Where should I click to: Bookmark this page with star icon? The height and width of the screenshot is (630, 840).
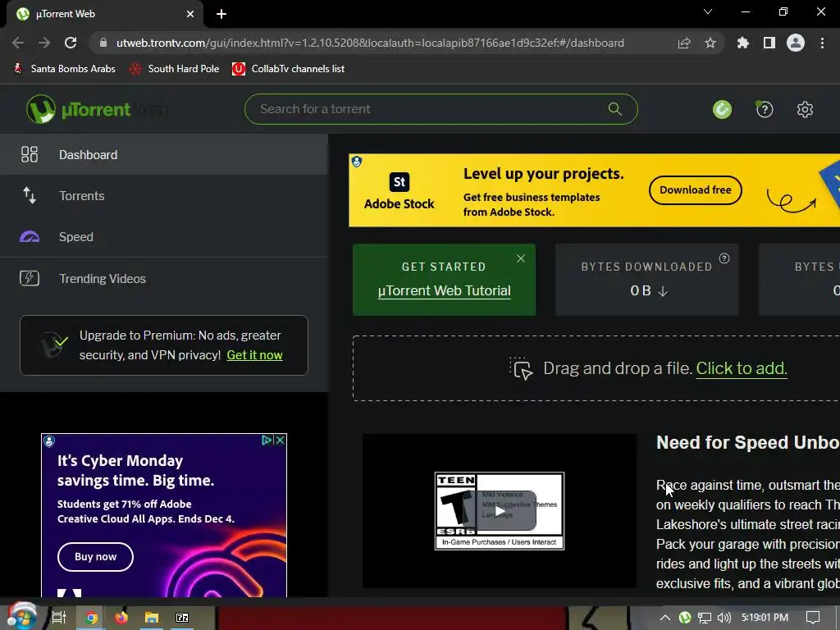pyautogui.click(x=710, y=43)
